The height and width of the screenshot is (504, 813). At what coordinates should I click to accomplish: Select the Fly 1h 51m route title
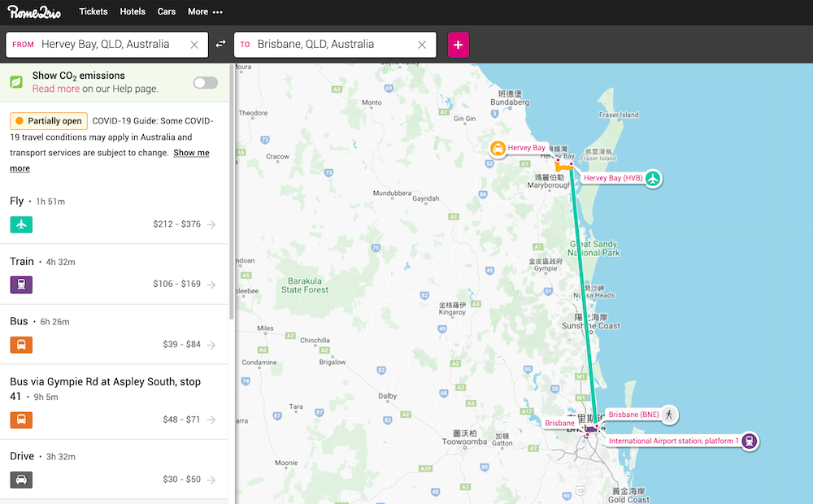click(x=37, y=201)
